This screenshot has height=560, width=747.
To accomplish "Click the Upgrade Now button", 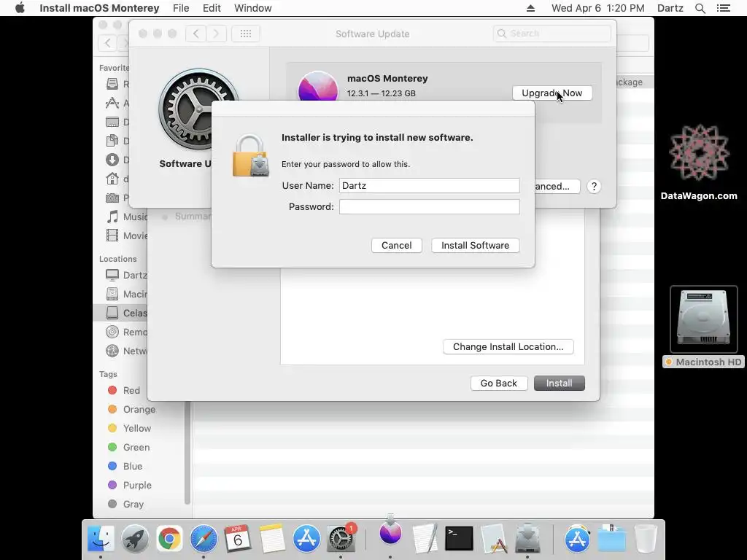I will (x=552, y=93).
